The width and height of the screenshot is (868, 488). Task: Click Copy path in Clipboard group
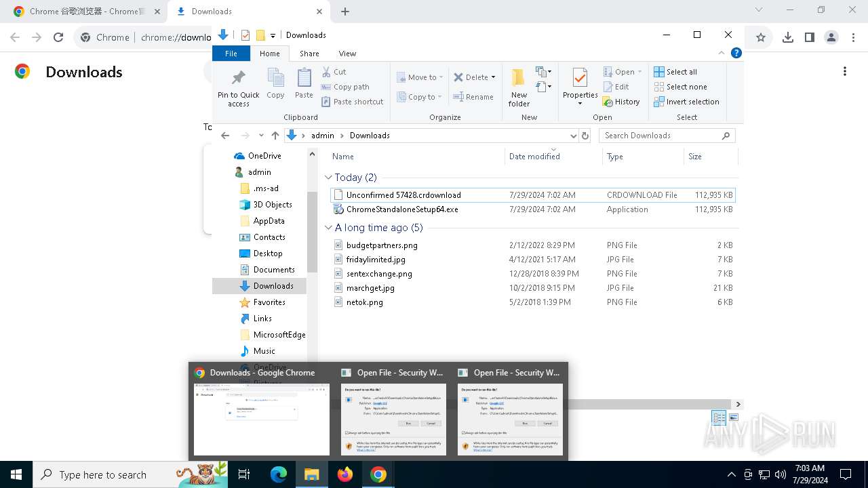(x=345, y=87)
